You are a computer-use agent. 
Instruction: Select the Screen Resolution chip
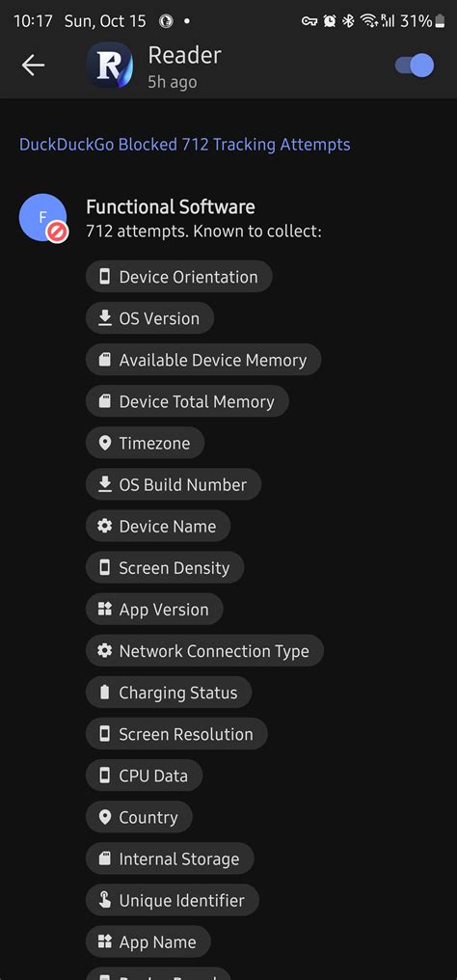(x=176, y=734)
